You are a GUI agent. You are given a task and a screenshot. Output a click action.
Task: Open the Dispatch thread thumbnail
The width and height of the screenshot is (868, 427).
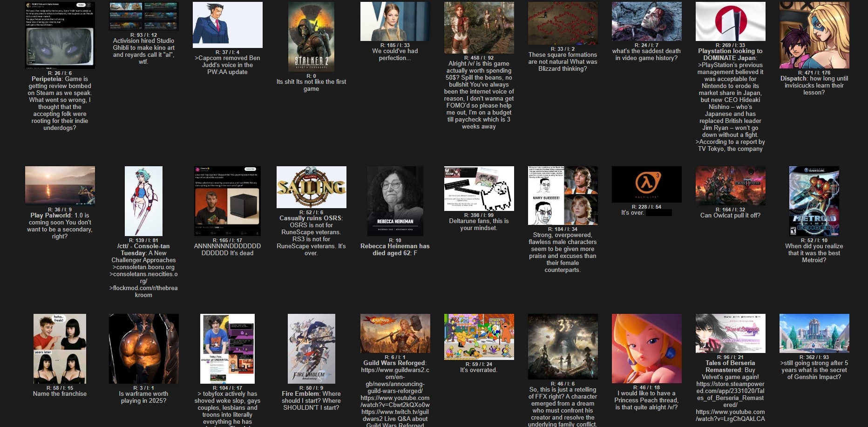coord(814,35)
